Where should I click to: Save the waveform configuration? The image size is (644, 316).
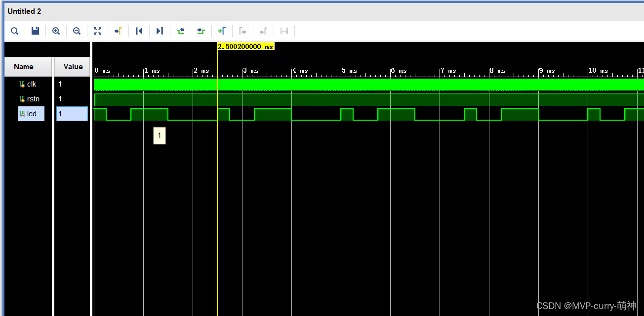(x=35, y=31)
